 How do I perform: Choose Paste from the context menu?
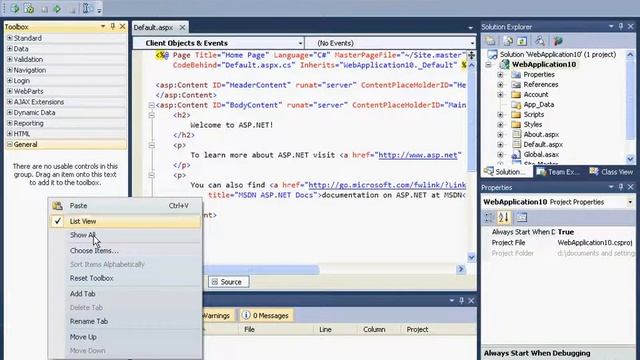point(125,206)
